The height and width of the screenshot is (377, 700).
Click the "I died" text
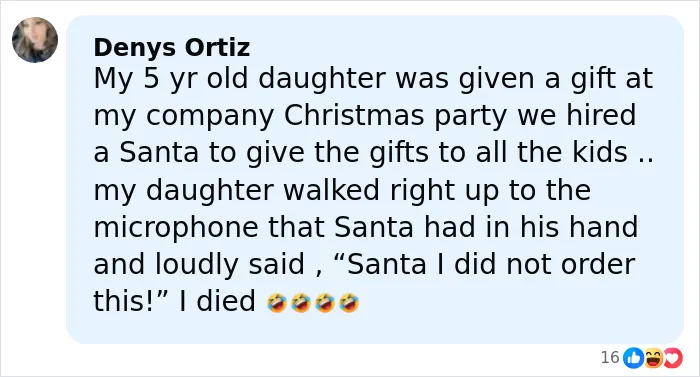[217, 301]
